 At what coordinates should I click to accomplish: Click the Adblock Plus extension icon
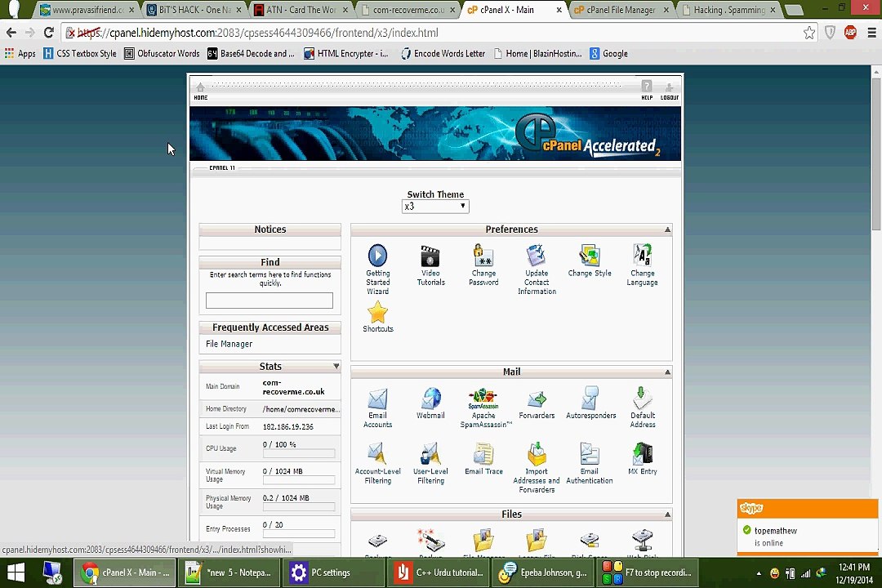850,33
